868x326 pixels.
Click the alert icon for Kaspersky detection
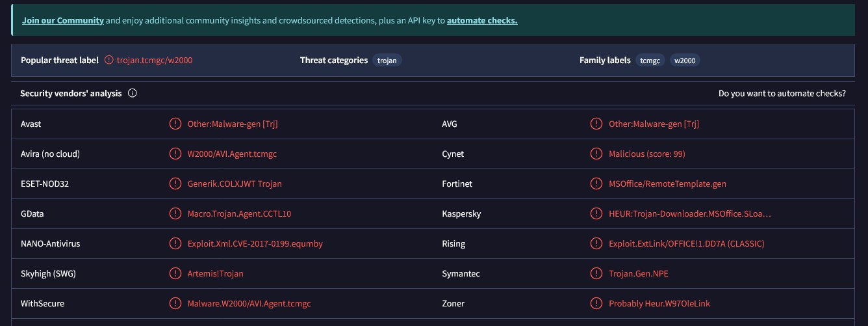[x=596, y=213]
